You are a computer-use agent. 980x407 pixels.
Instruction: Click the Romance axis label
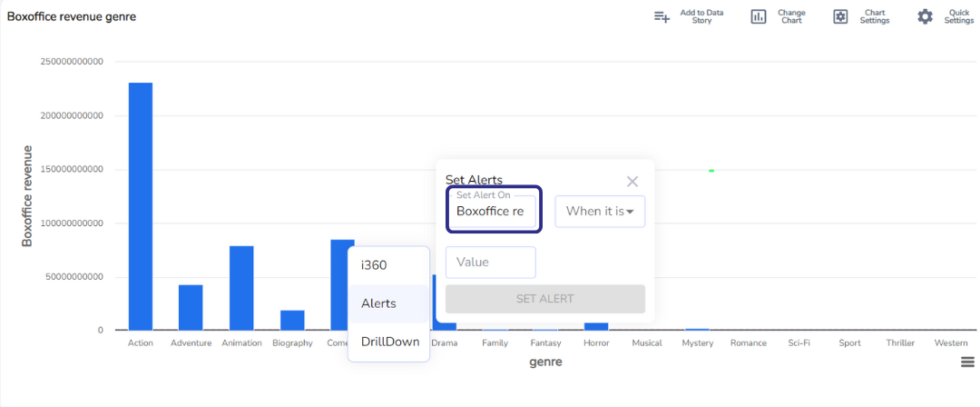tap(749, 343)
